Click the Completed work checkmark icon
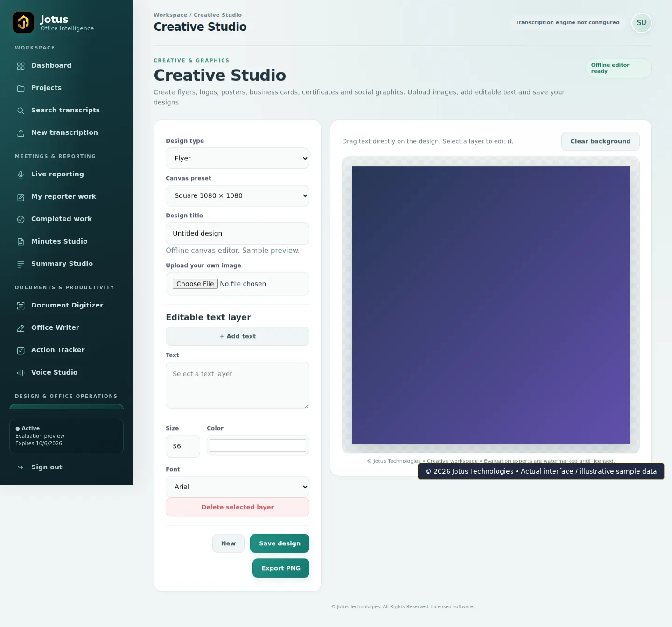This screenshot has height=627, width=672. tap(21, 219)
